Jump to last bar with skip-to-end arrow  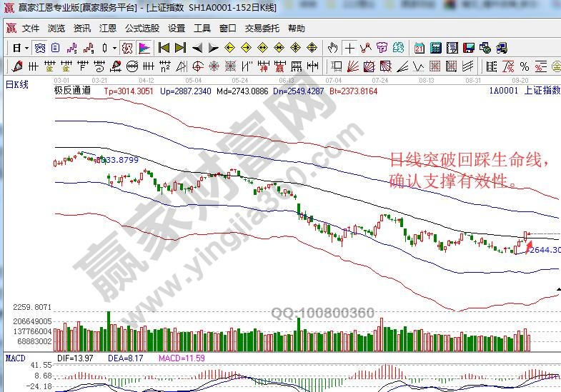coord(180,49)
